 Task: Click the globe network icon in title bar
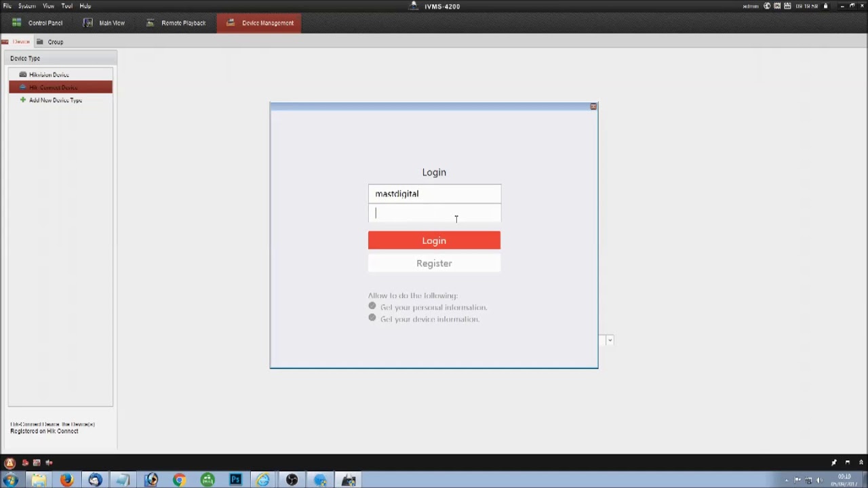[768, 6]
